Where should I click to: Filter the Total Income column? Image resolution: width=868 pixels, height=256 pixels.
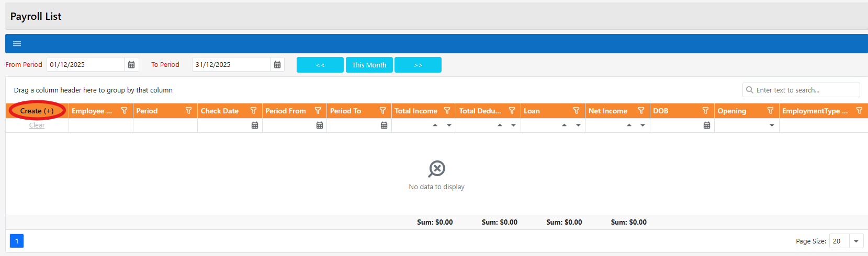pos(447,111)
